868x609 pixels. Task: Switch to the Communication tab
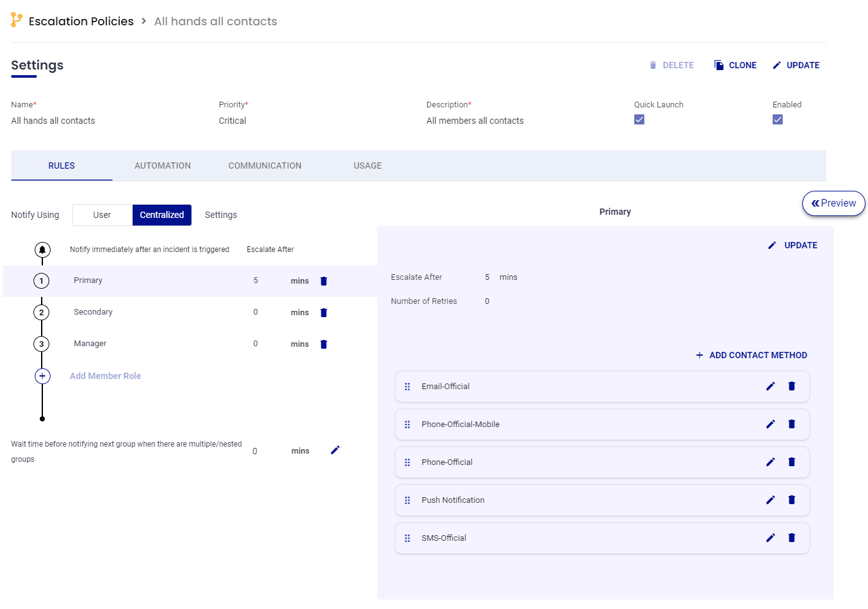(265, 166)
